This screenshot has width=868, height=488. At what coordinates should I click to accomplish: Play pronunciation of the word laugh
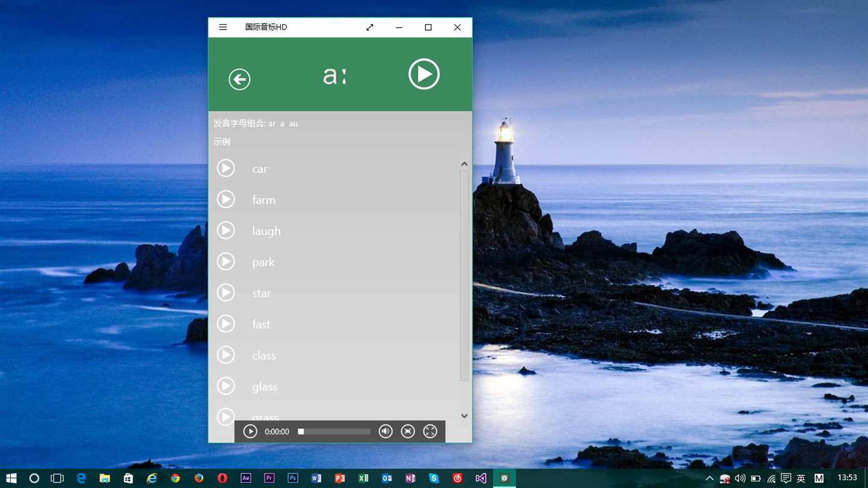pyautogui.click(x=226, y=230)
